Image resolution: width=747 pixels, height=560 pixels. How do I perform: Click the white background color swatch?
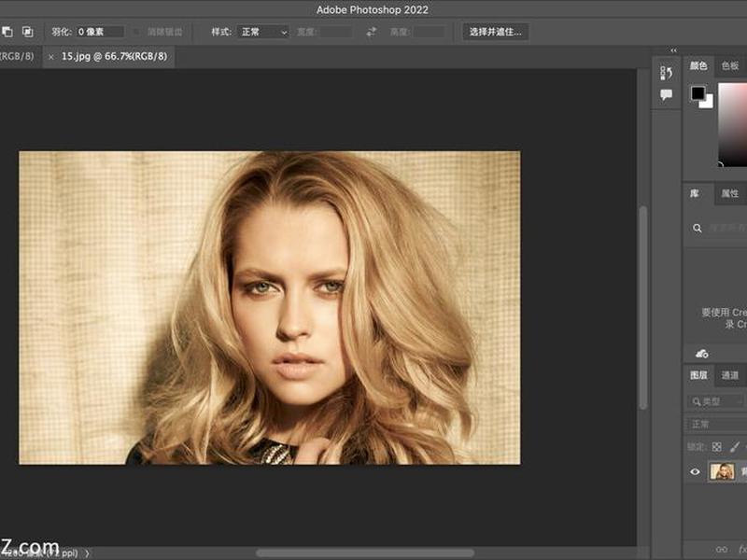[708, 102]
